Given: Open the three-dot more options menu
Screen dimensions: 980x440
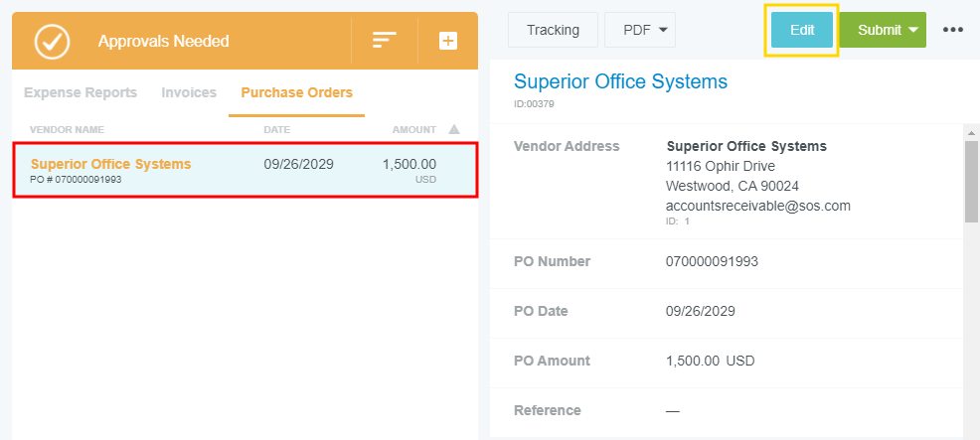Looking at the screenshot, I should pyautogui.click(x=953, y=30).
